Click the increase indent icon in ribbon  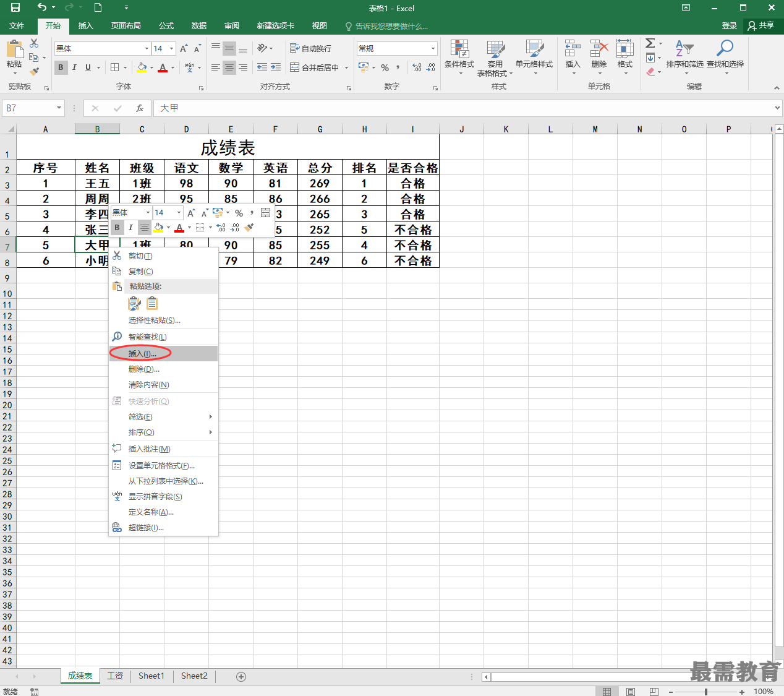[276, 67]
